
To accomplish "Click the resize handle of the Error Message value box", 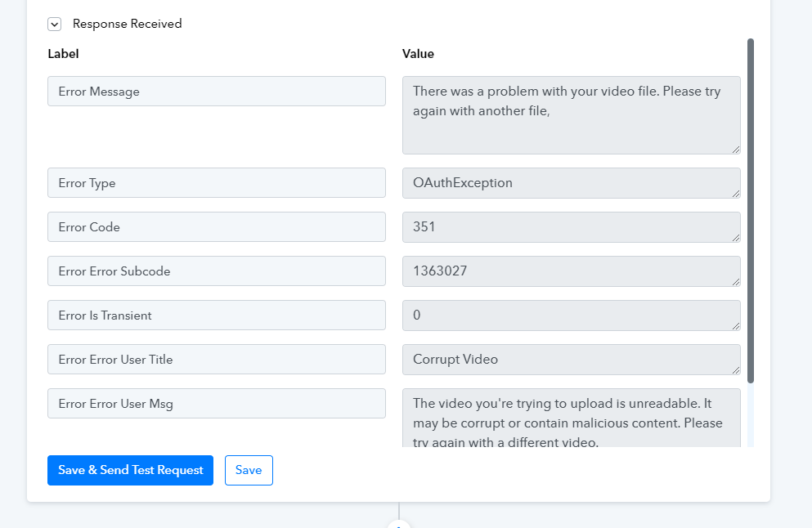I will tap(736, 150).
